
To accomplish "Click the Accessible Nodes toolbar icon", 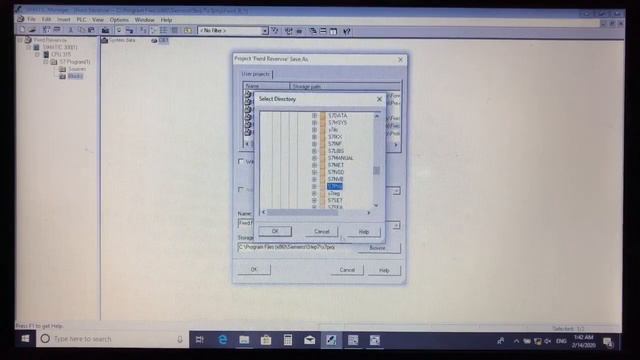I will tap(46, 30).
